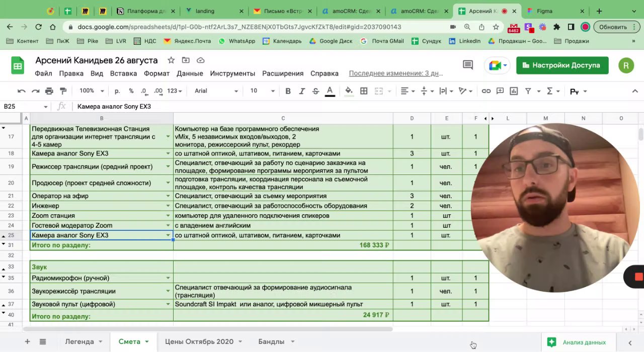Open the Формат menu

pyautogui.click(x=156, y=73)
